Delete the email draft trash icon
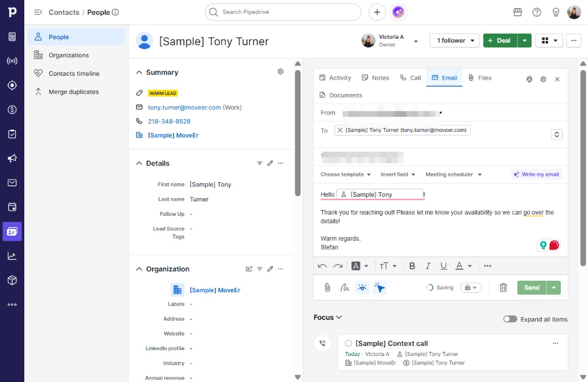Screen dimensions: 588x382 (504, 288)
